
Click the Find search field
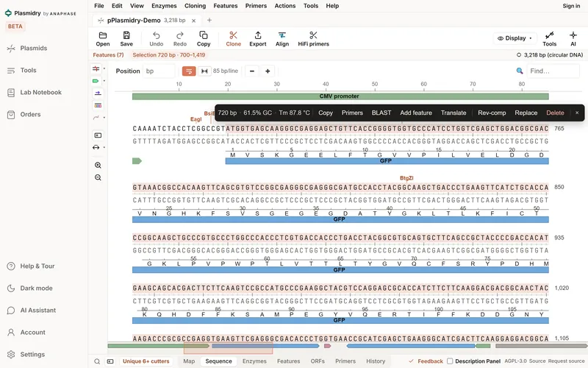(x=553, y=71)
